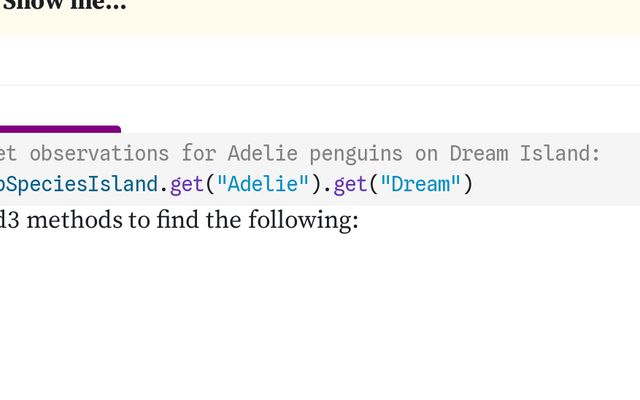Click the purple tab above the code block
This screenshot has height=400, width=640.
point(60,129)
